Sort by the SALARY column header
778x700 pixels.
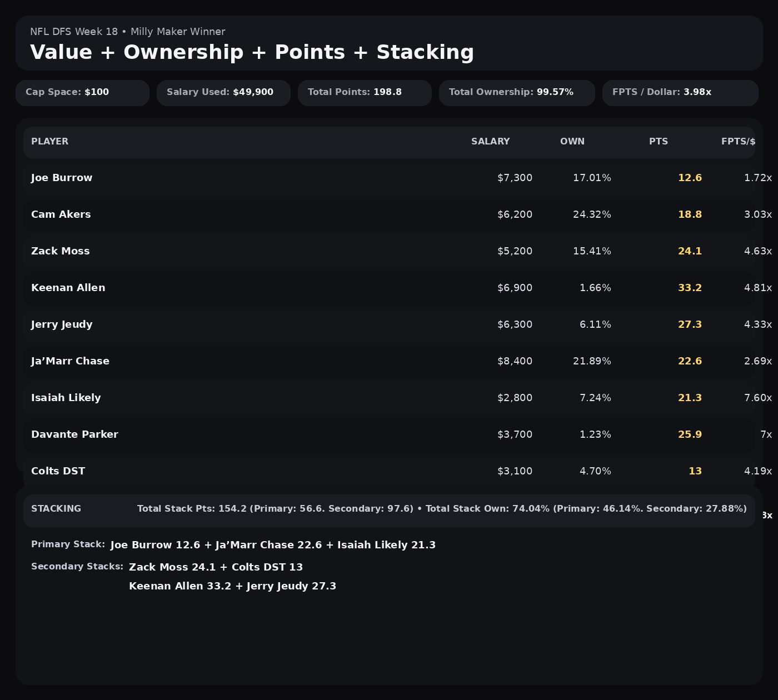(490, 142)
